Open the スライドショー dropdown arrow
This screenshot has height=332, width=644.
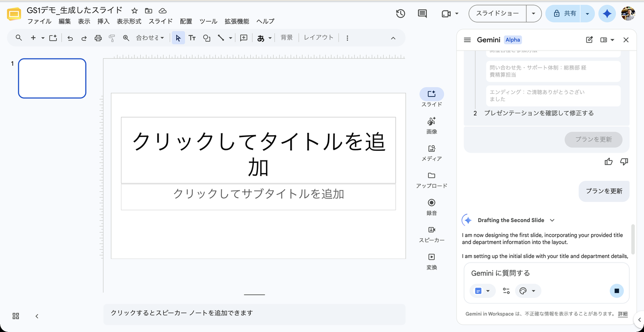pos(534,14)
